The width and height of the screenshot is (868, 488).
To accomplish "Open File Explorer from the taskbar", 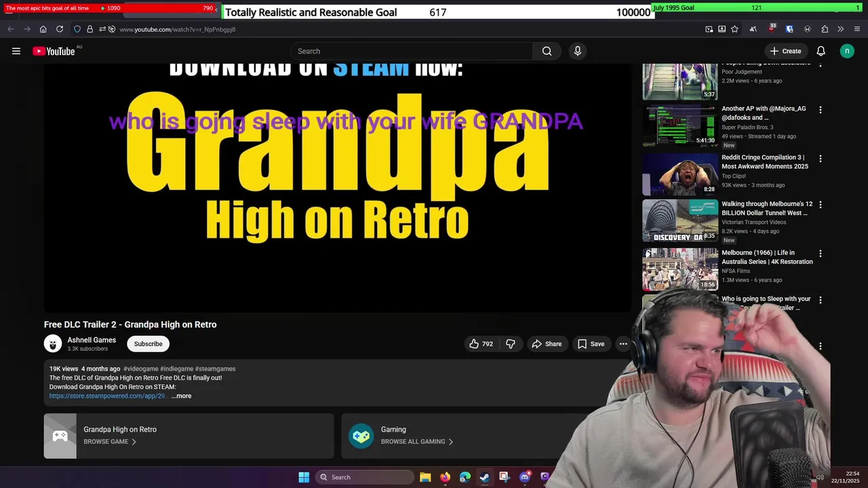I will pos(425,477).
